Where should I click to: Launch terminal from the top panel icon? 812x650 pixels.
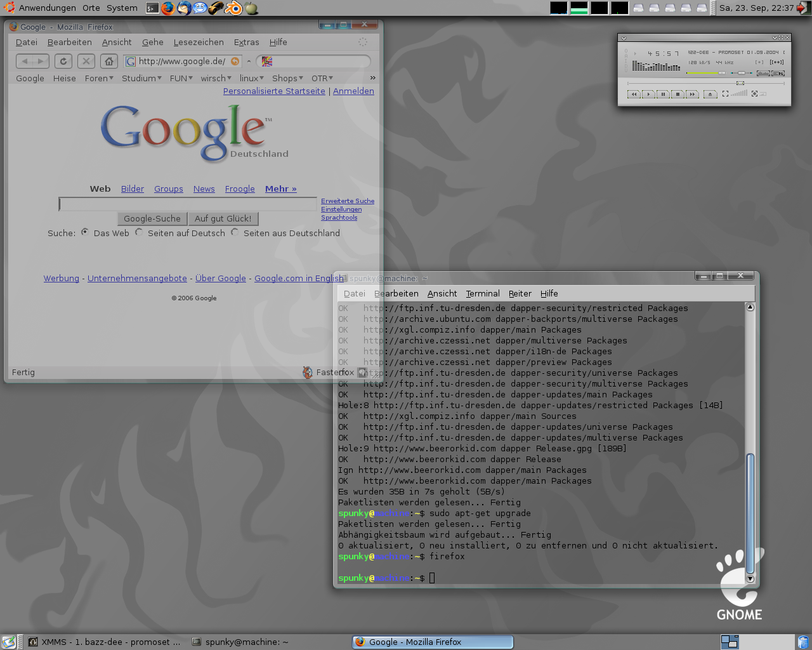152,8
